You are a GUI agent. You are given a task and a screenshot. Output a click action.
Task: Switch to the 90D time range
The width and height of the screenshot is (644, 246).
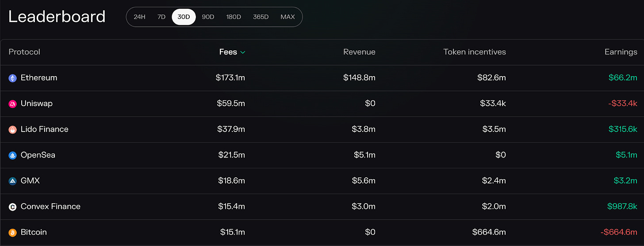click(x=208, y=17)
